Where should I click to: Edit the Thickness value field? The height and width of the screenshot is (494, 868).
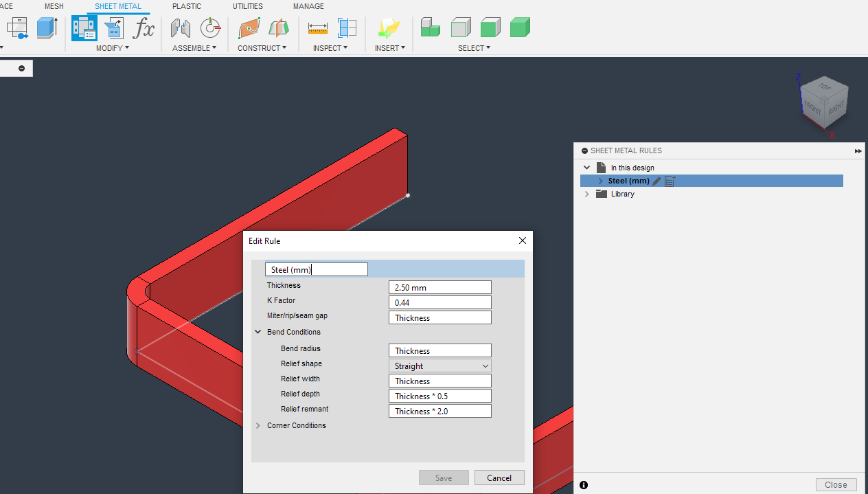439,287
